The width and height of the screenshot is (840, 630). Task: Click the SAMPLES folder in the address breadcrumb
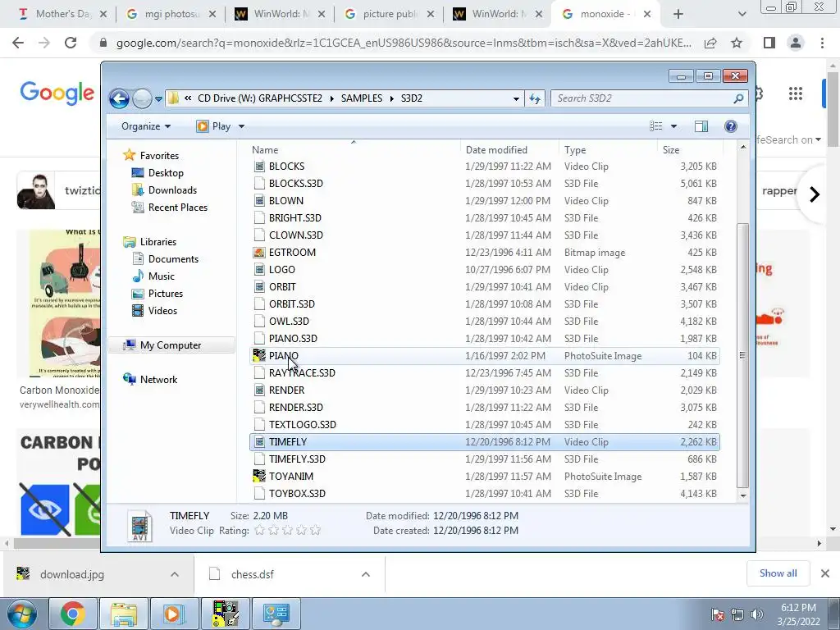[362, 98]
